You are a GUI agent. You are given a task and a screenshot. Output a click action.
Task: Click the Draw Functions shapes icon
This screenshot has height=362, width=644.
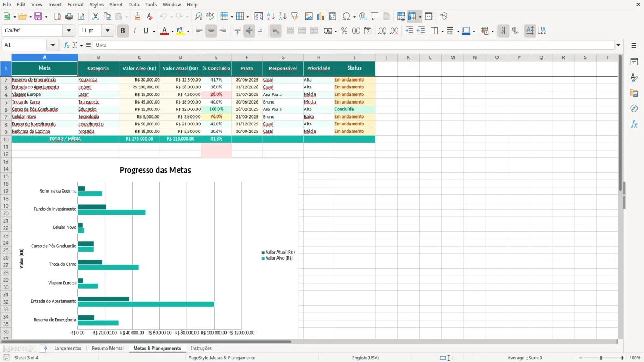[443, 17]
